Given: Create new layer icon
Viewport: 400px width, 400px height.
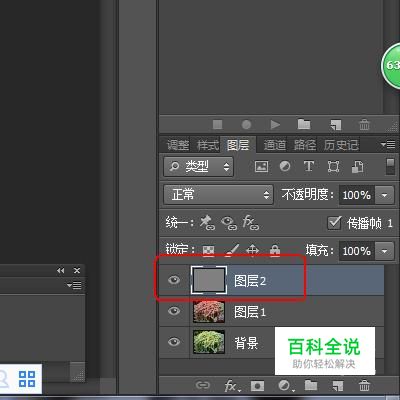Looking at the screenshot, I should (x=338, y=386).
